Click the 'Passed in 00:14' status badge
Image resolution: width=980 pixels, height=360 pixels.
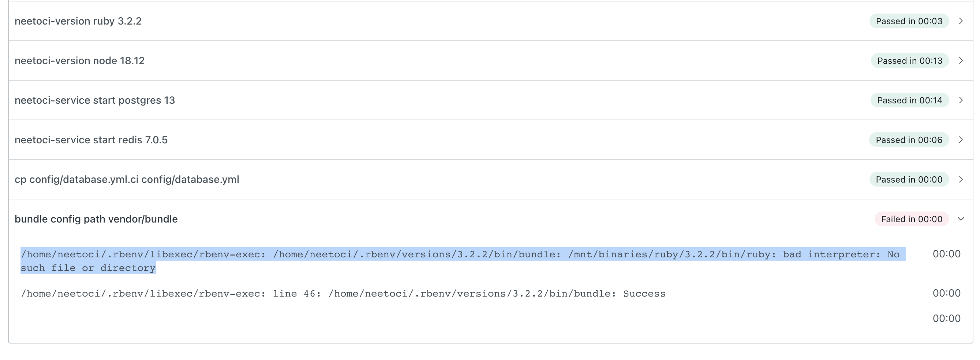tap(909, 100)
